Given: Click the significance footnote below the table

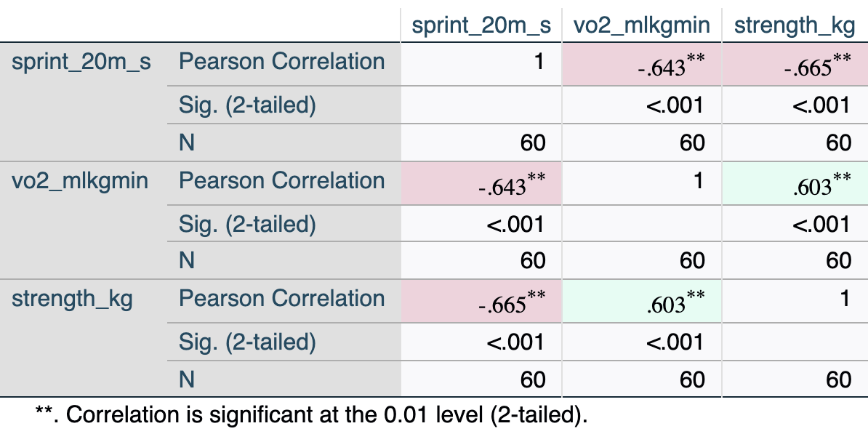Looking at the screenshot, I should (x=310, y=416).
